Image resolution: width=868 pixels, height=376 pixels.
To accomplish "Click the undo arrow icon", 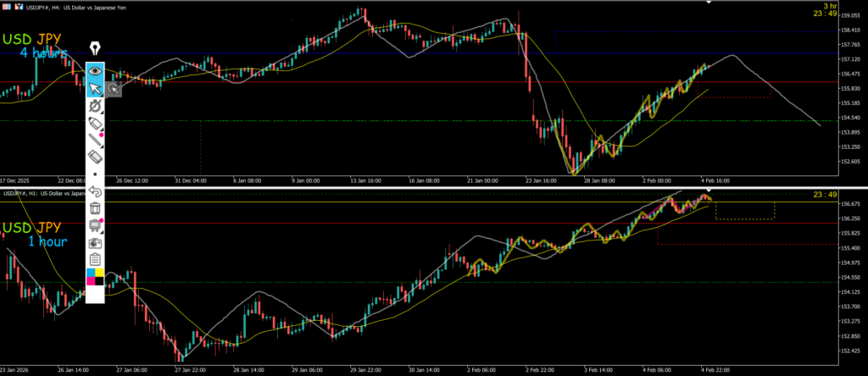I will (95, 191).
